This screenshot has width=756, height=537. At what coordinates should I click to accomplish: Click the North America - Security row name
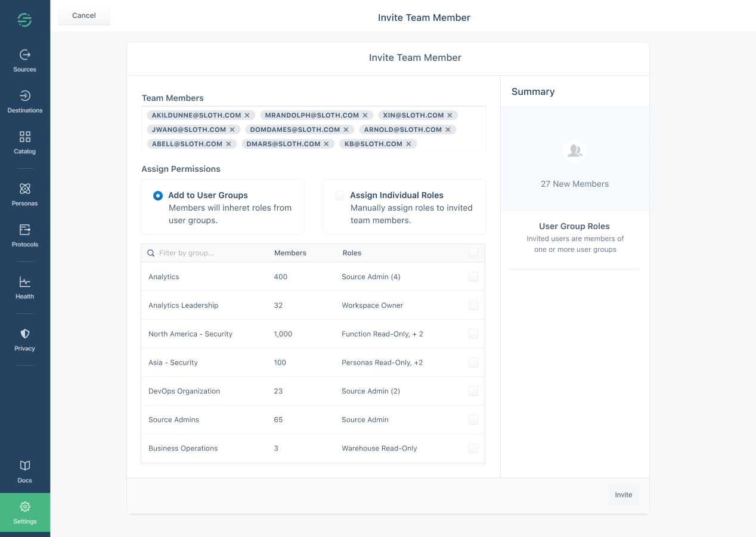point(190,334)
